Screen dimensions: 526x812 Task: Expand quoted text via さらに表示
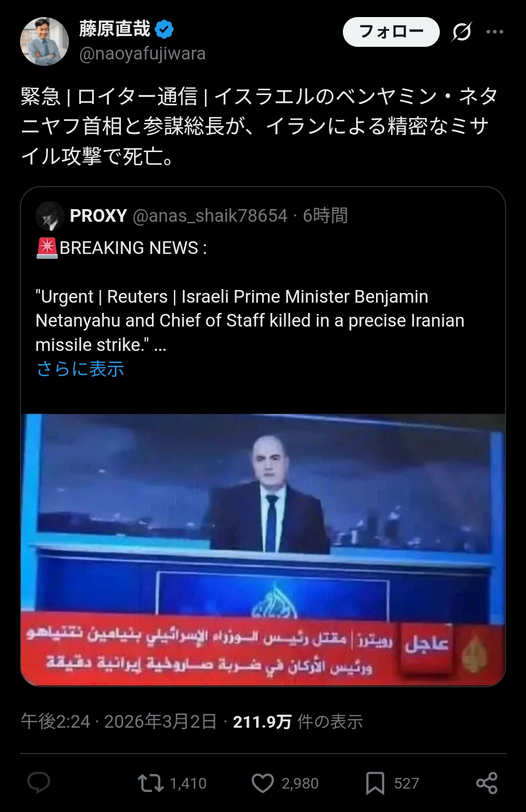pyautogui.click(x=80, y=369)
